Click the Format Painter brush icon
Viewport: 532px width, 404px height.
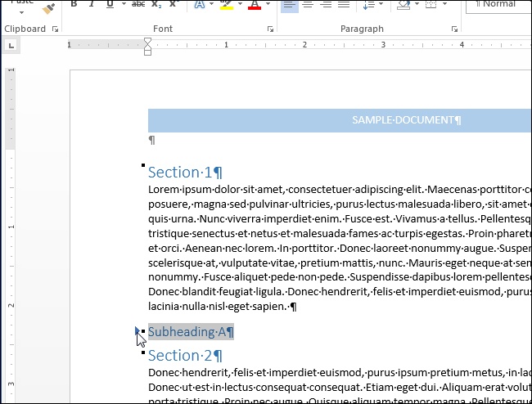(x=48, y=7)
